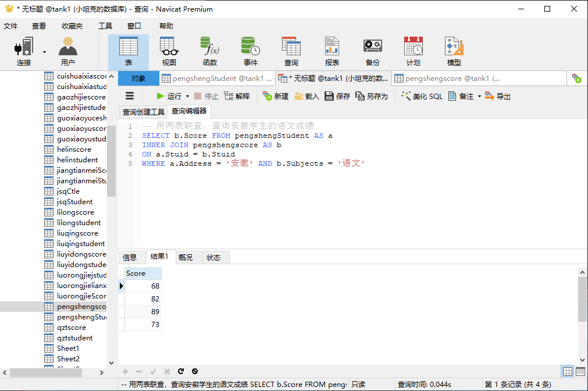The height and width of the screenshot is (391, 588).
Task: Open the 视图 views section
Action: coord(169,52)
